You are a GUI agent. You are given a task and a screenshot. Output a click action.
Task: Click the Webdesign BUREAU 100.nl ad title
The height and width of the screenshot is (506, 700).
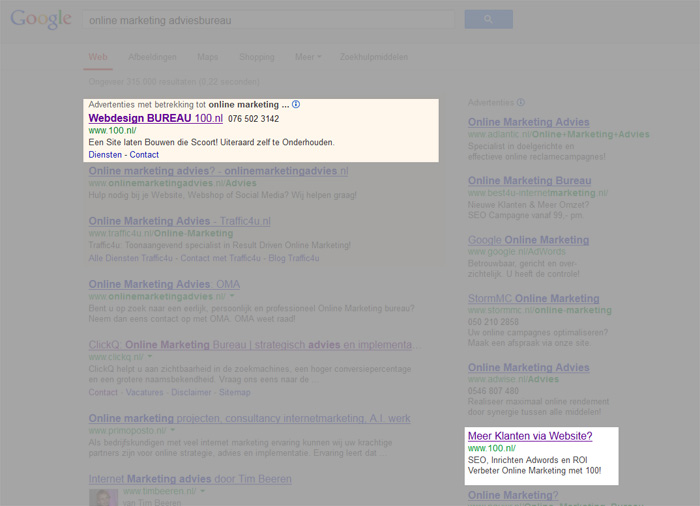[155, 118]
